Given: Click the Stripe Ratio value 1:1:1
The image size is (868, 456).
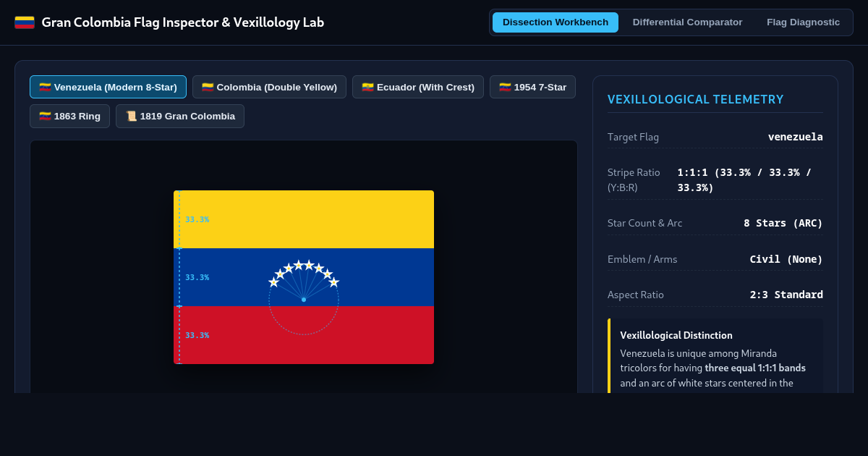Looking at the screenshot, I should click(x=750, y=180).
